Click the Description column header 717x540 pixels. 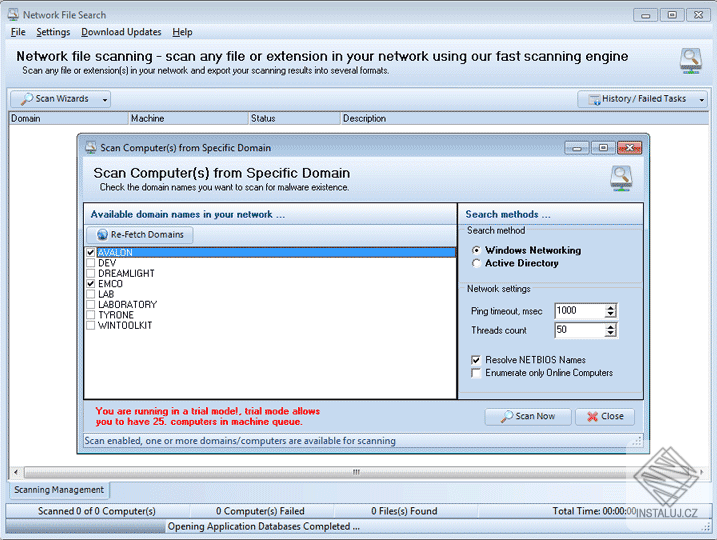(x=524, y=118)
